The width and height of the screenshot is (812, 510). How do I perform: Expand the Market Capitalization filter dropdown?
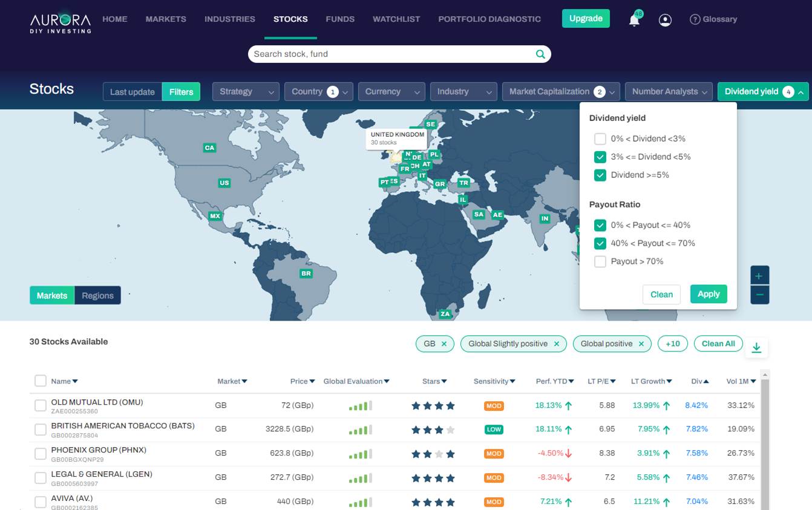click(x=561, y=91)
